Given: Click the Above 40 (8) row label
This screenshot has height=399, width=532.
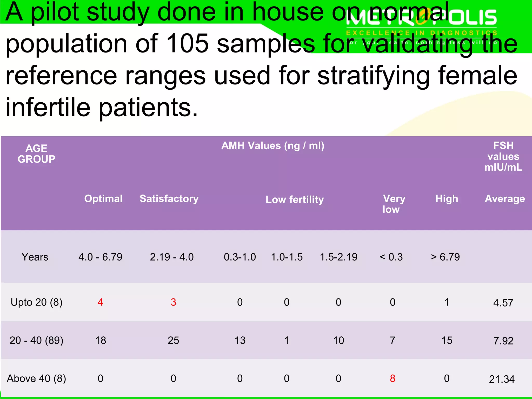Looking at the screenshot, I should tap(36, 378).
